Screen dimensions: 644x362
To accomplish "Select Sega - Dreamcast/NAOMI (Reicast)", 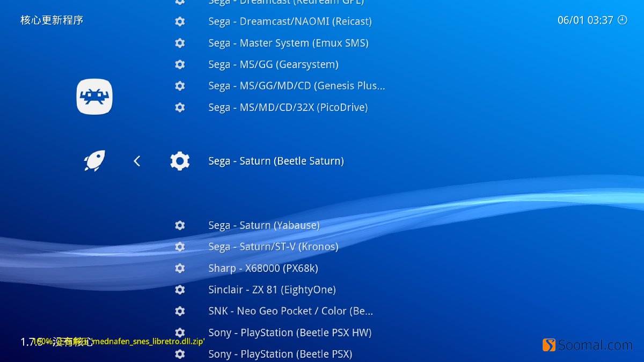I will (290, 21).
